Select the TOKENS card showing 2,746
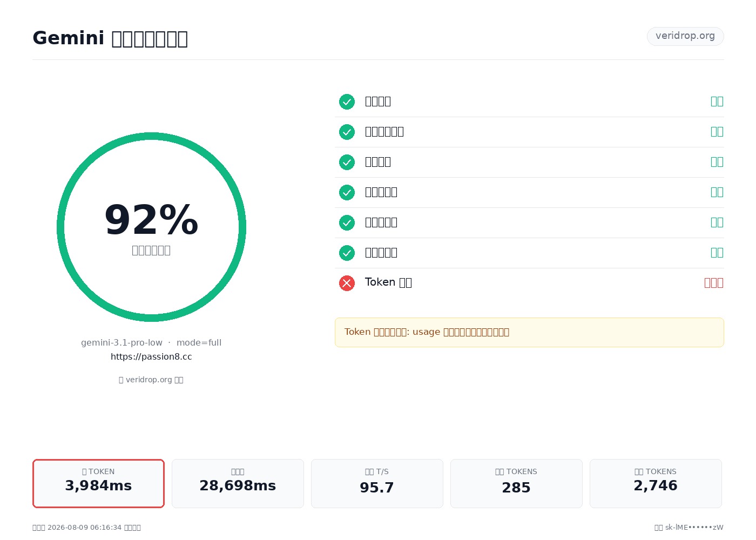Screen dimensions: 756x540 click(656, 483)
